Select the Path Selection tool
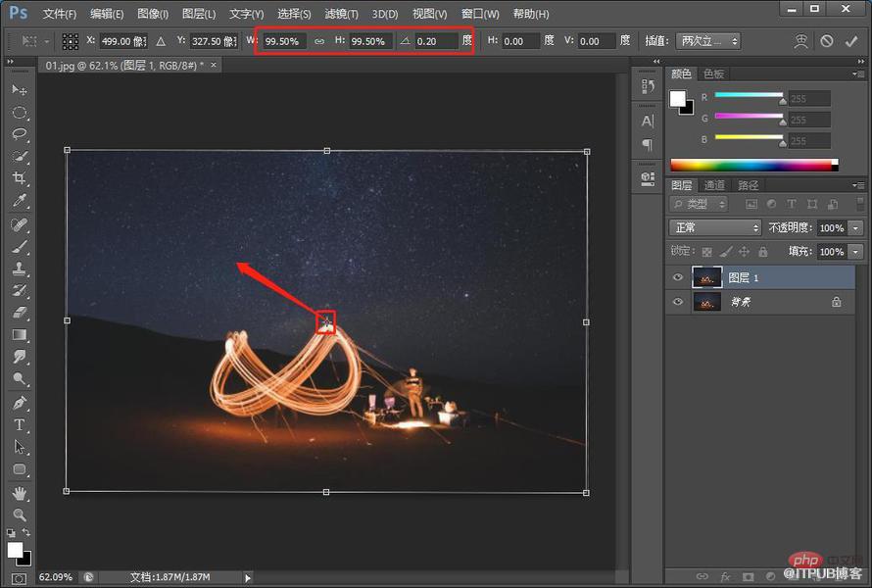This screenshot has height=588, width=872. pyautogui.click(x=20, y=447)
